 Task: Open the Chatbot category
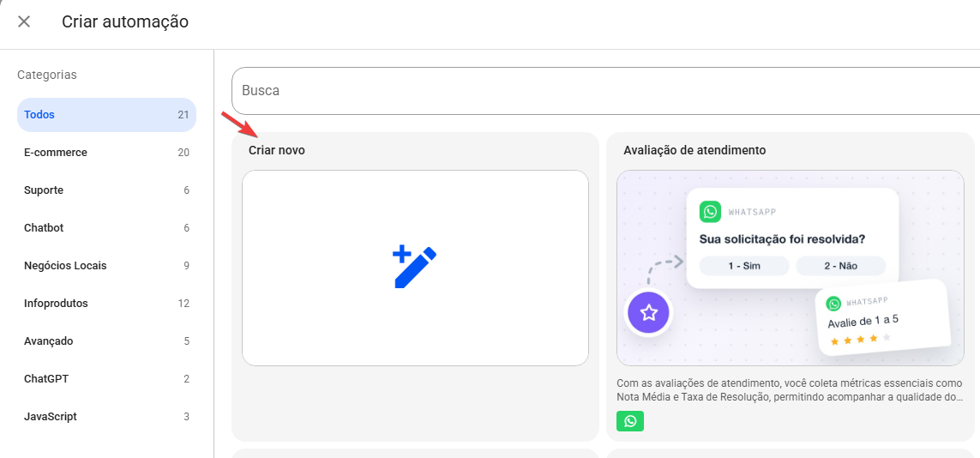[x=106, y=228]
